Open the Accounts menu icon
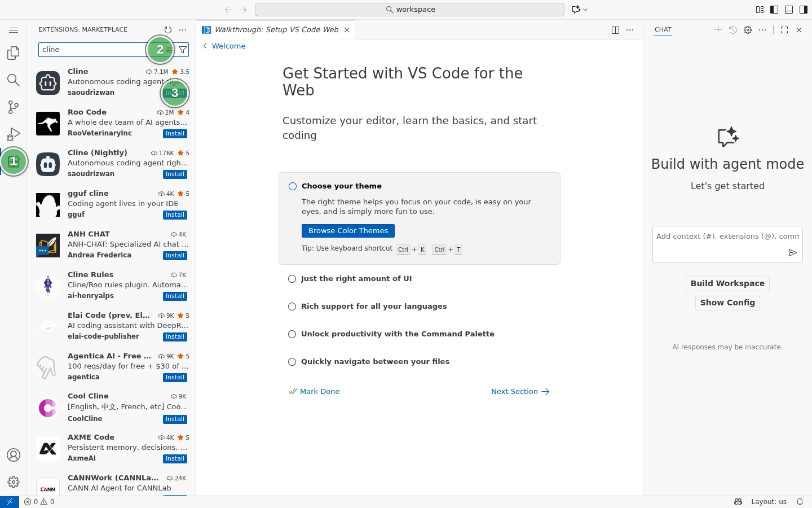Screen dimensions: 812x508 [x=14, y=455]
